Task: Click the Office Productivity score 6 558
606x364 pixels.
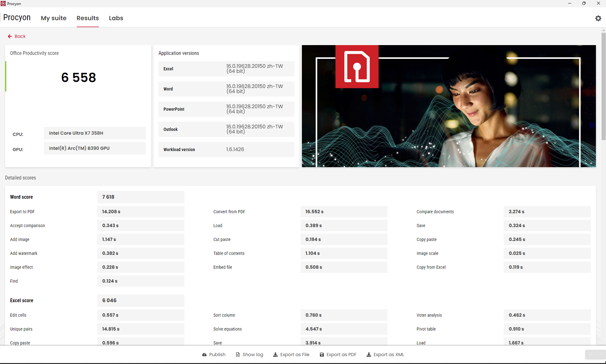Action: pyautogui.click(x=78, y=78)
